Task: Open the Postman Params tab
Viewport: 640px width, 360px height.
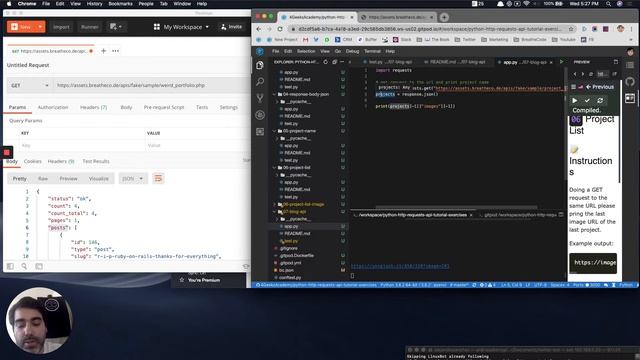Action: [18, 107]
